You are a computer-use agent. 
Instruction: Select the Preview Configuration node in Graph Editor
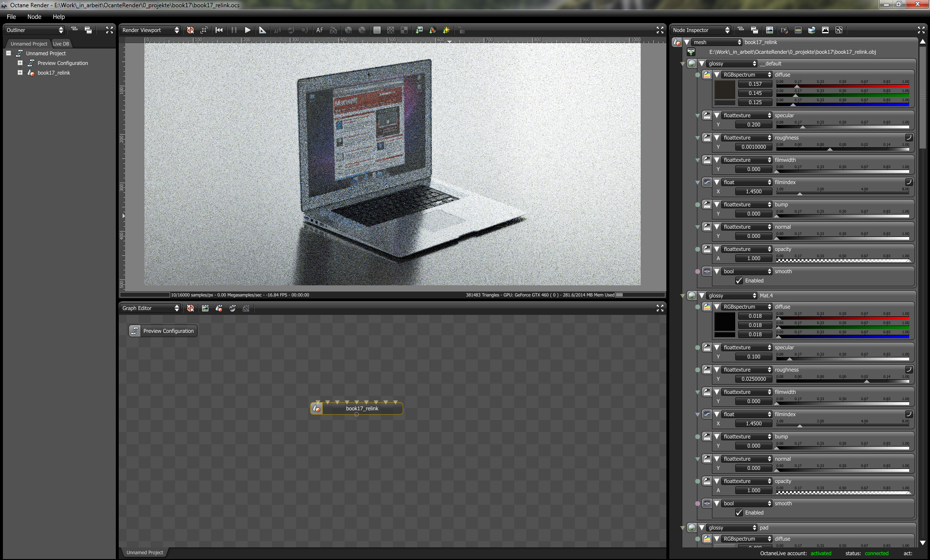163,331
